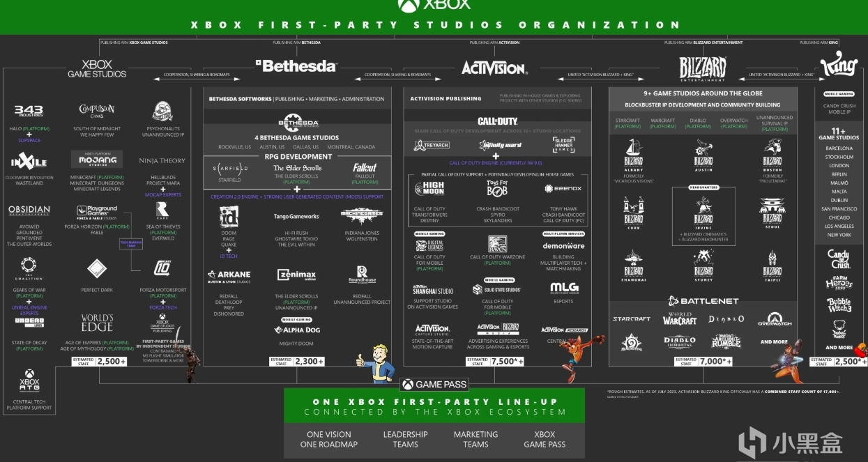Click the Toys For Bob logo
Screen dimensions: 868x462
tap(497, 187)
